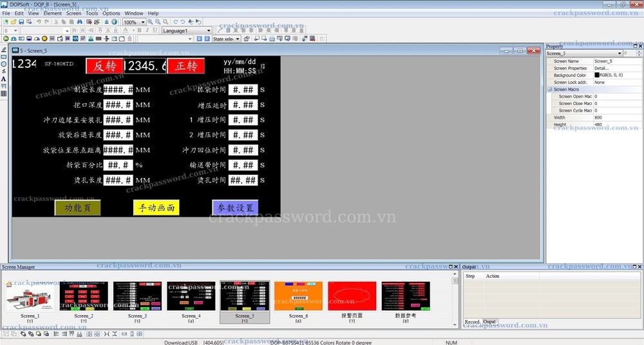Click the Cut scissors icon
Viewport: 644px width, 345px height.
(x=57, y=22)
